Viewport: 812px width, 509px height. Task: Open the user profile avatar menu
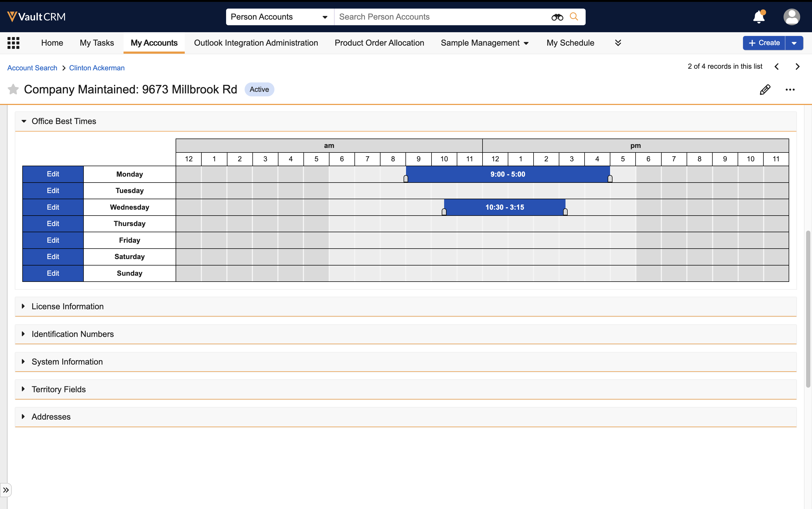coord(792,16)
